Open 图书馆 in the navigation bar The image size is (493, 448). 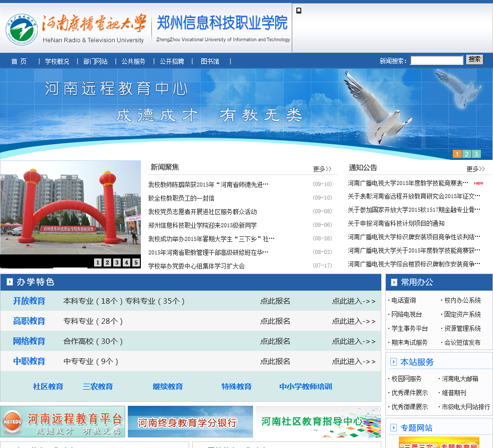pos(210,61)
